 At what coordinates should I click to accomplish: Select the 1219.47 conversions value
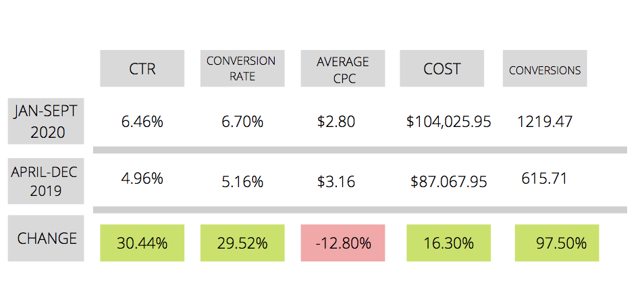click(x=545, y=122)
